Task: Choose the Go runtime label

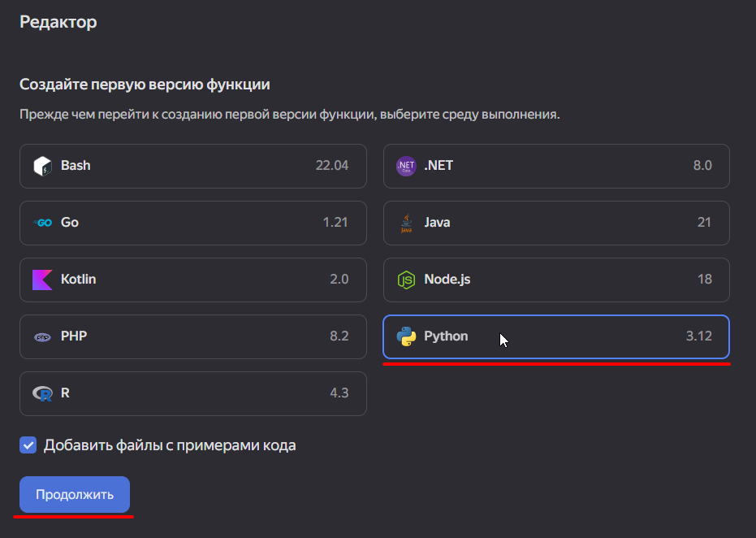Action: pos(70,223)
